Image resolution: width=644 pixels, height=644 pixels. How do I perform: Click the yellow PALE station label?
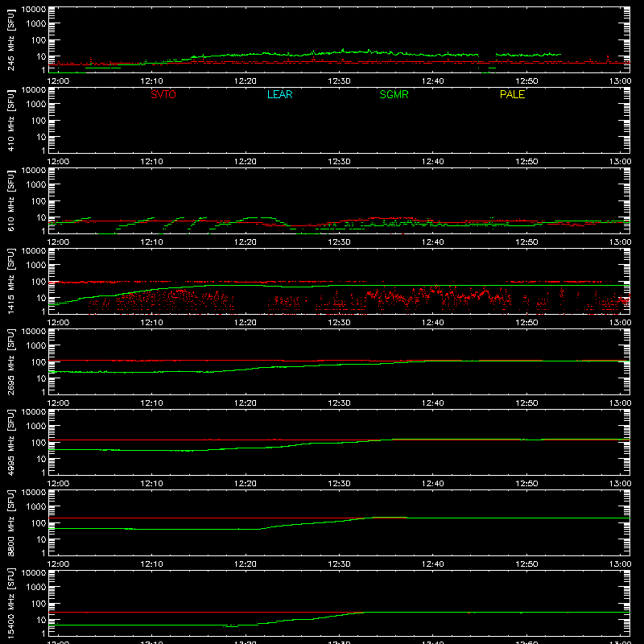tap(512, 94)
